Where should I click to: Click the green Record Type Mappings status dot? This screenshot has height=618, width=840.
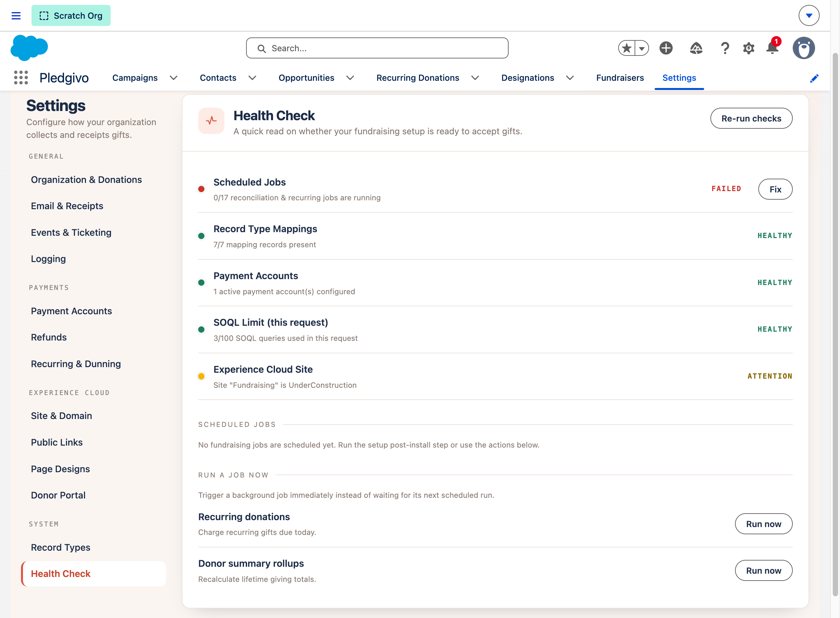click(201, 236)
